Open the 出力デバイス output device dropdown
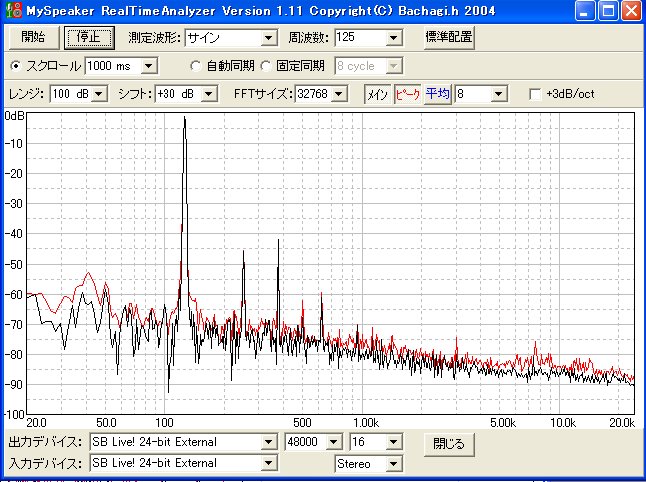The width and height of the screenshot is (646, 482). click(267, 442)
